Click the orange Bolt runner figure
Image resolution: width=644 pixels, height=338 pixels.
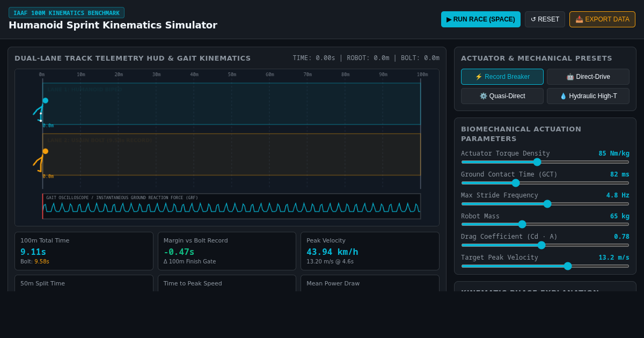click(x=41, y=160)
